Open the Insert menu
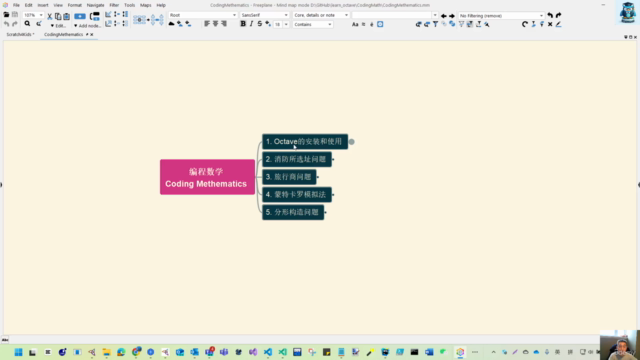640x360 pixels. [x=43, y=5]
